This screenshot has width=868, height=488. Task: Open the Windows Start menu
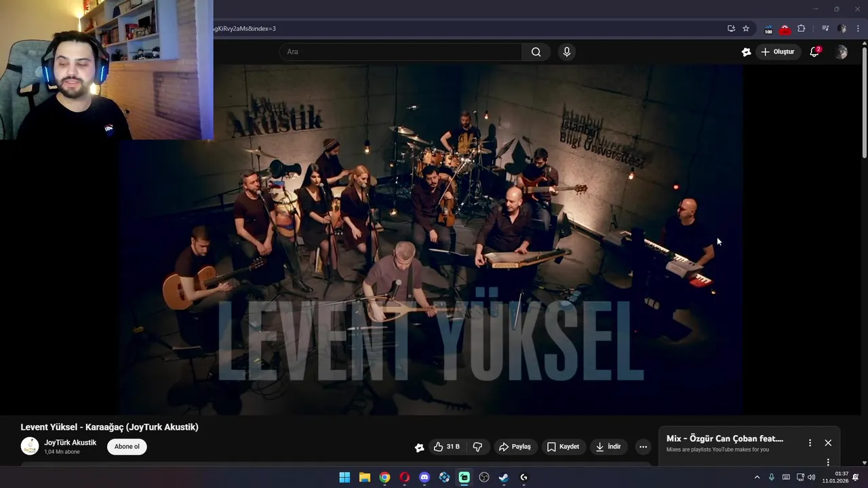[x=344, y=477]
